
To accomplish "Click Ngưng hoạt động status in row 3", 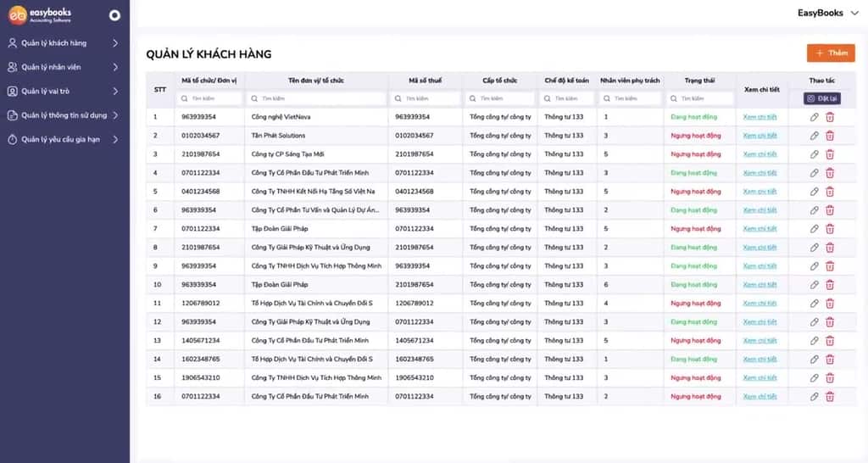I will click(696, 154).
